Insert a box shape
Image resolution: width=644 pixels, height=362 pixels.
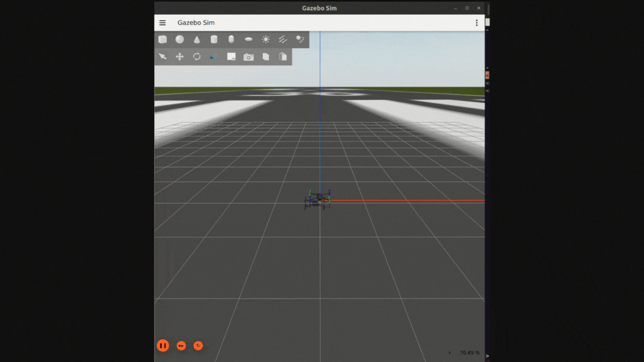[x=163, y=40]
